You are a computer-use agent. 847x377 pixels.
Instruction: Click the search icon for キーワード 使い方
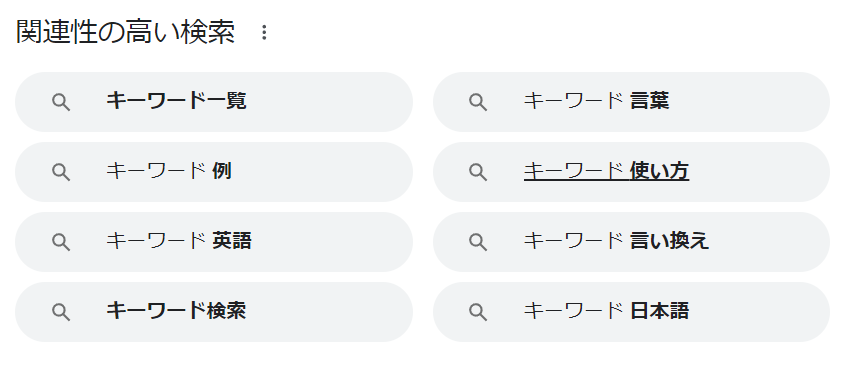[x=478, y=172]
